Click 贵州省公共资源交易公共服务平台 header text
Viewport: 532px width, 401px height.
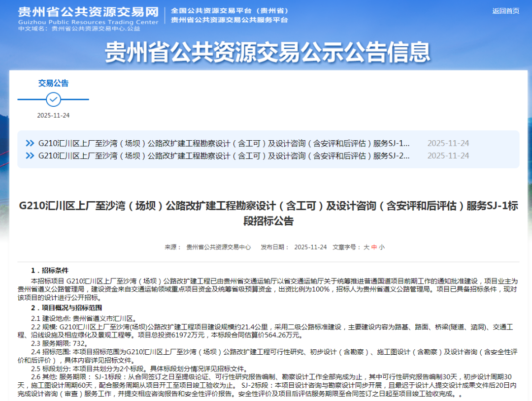click(229, 20)
